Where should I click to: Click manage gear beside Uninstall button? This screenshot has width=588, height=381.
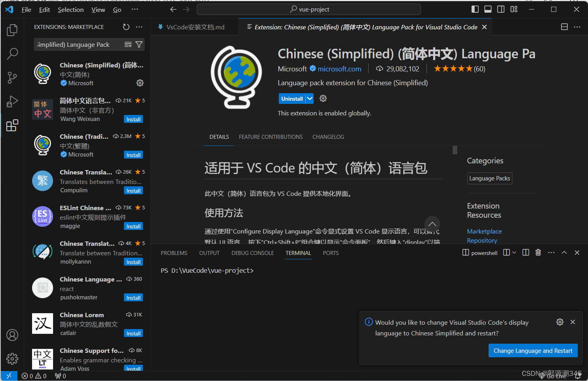(323, 98)
